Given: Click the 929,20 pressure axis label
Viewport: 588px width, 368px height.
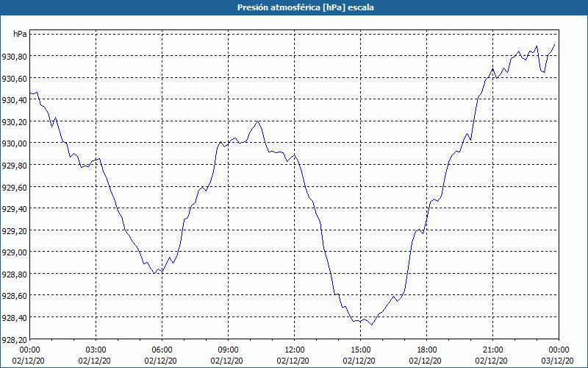Looking at the screenshot, I should pos(14,230).
